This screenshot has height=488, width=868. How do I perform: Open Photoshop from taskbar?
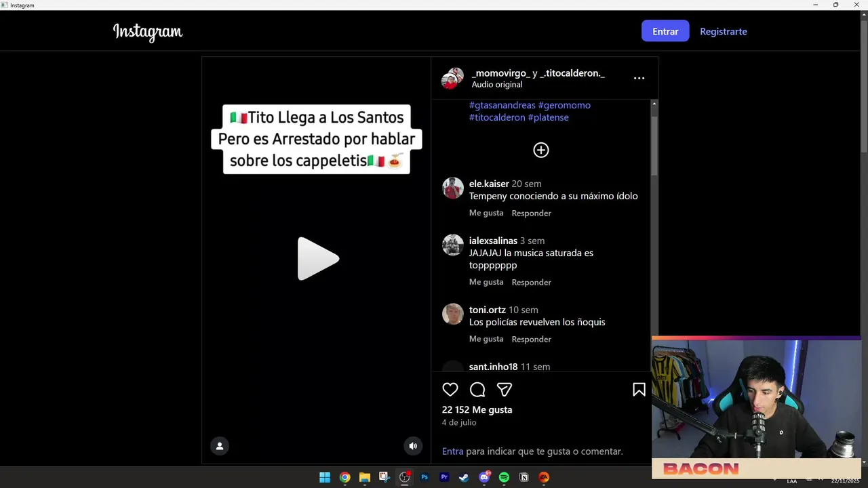pyautogui.click(x=425, y=477)
